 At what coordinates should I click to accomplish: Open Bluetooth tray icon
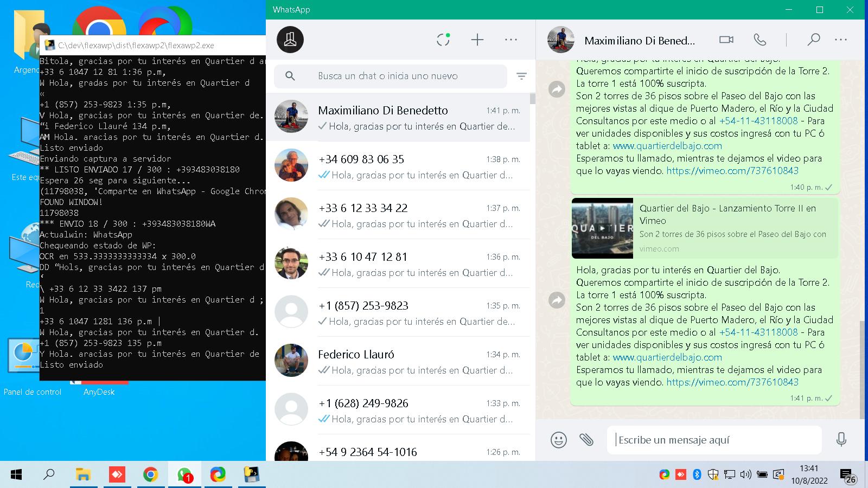click(697, 475)
